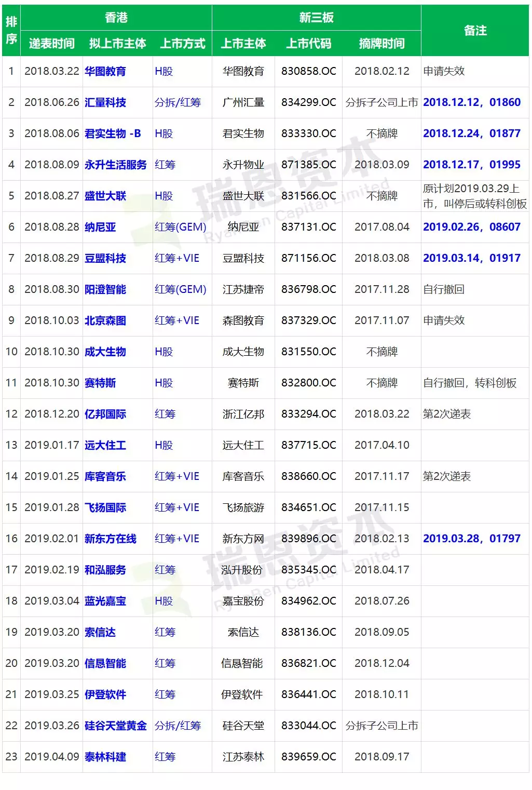Click the 远大住工 link in the 拟上市主体 column

click(105, 445)
